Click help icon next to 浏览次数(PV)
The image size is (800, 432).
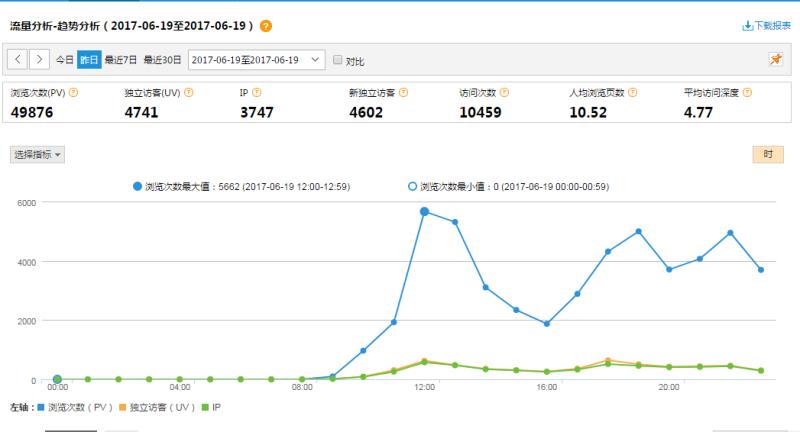point(73,93)
